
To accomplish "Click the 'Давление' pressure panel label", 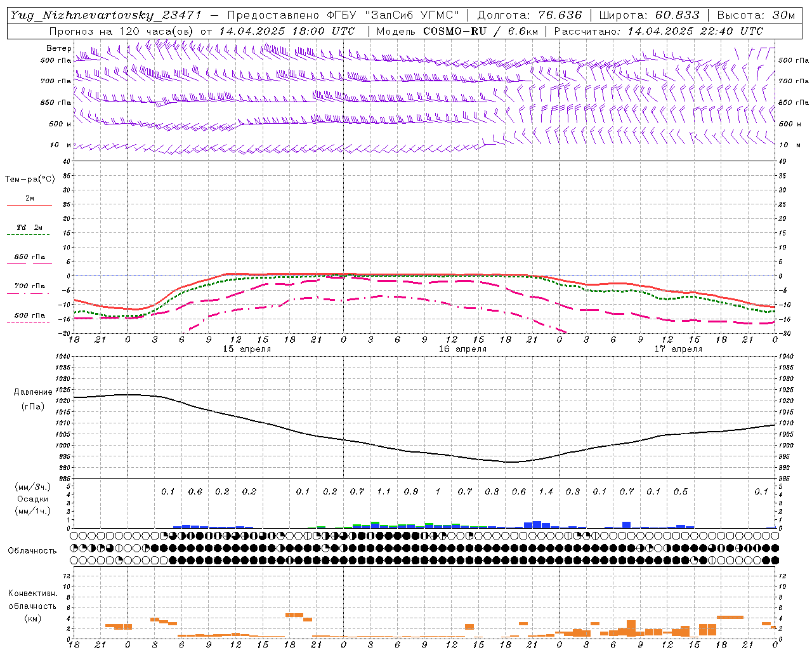I will click(x=33, y=392).
